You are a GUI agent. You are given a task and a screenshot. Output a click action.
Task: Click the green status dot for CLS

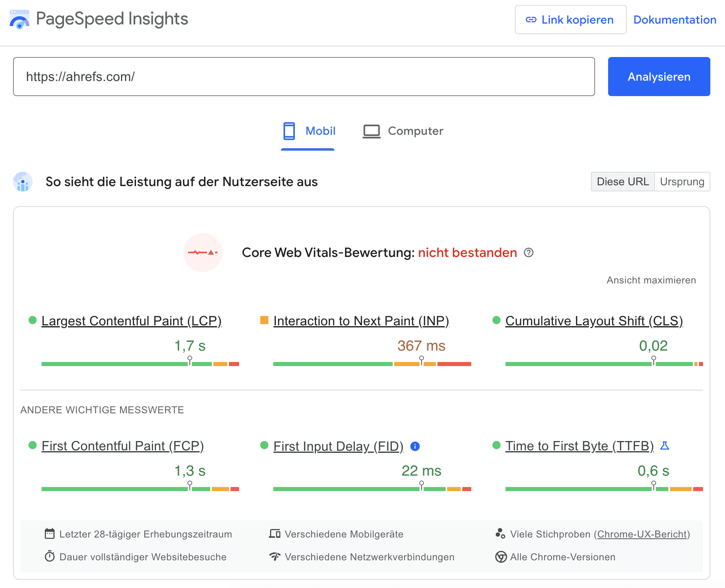[x=497, y=320]
